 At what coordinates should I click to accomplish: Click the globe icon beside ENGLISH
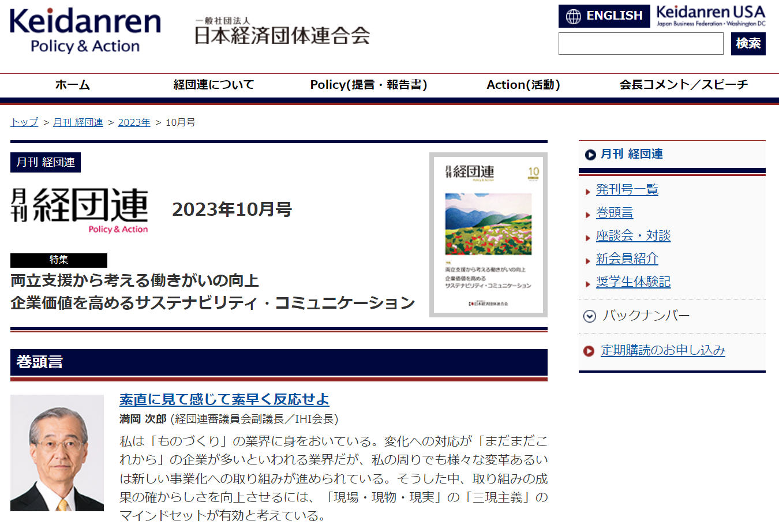click(573, 16)
